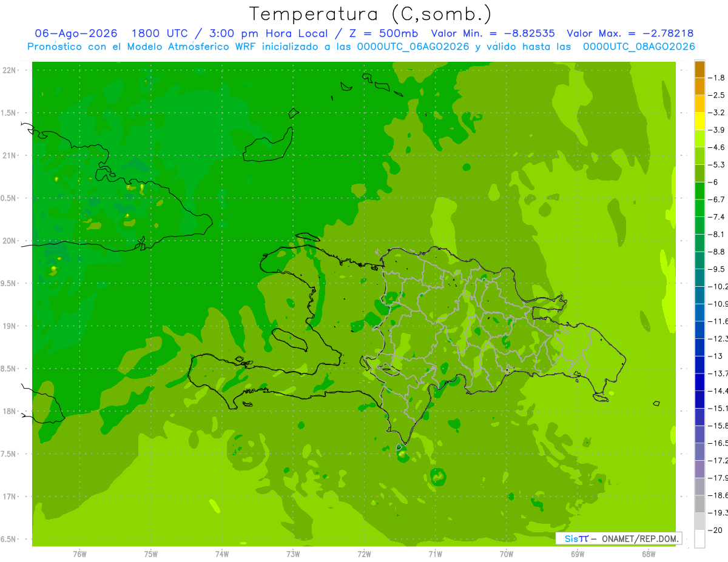Click the '-8.8' colorbar label
728x562 pixels.
click(x=716, y=252)
